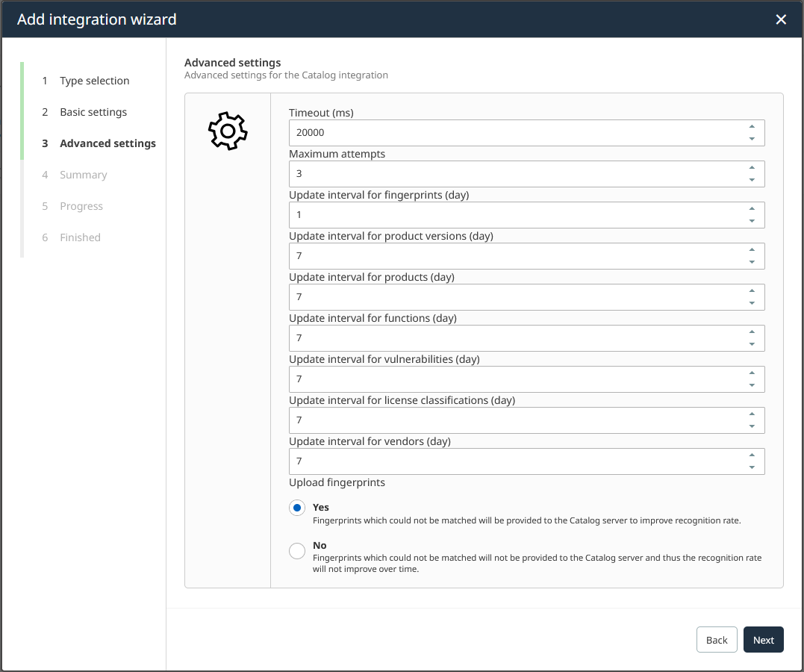The width and height of the screenshot is (804, 672).
Task: Decrease the functions update interval value
Action: tap(752, 344)
